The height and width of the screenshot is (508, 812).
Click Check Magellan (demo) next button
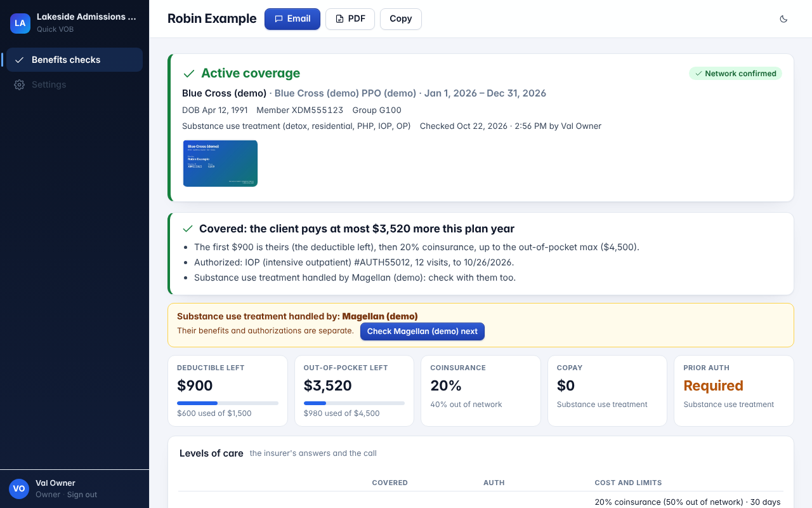point(422,331)
